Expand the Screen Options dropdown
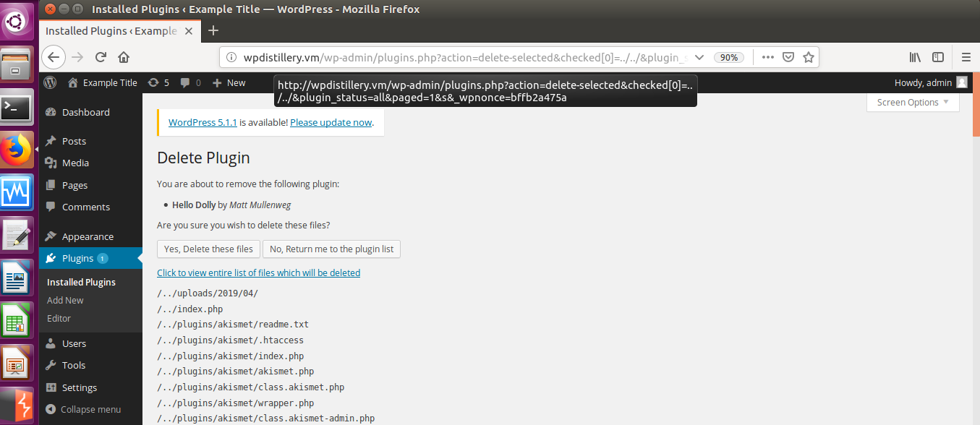The width and height of the screenshot is (980, 425). [913, 103]
